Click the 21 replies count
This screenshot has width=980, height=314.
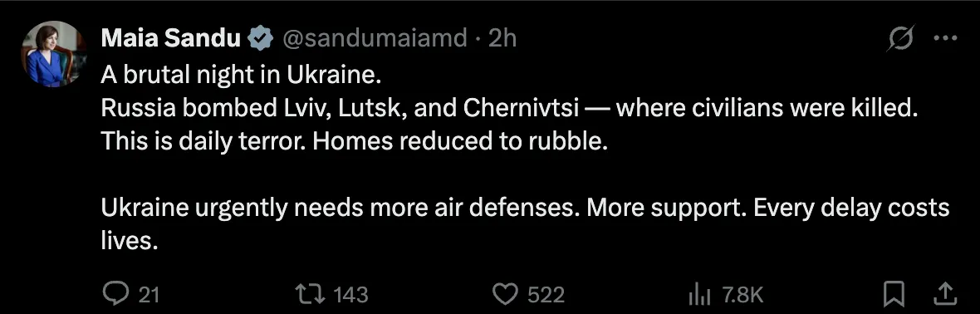[x=148, y=294]
